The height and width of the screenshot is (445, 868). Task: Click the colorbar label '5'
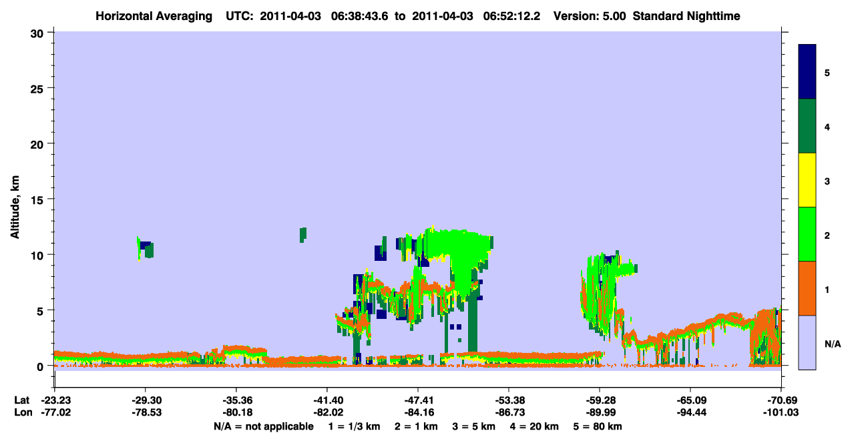click(827, 72)
